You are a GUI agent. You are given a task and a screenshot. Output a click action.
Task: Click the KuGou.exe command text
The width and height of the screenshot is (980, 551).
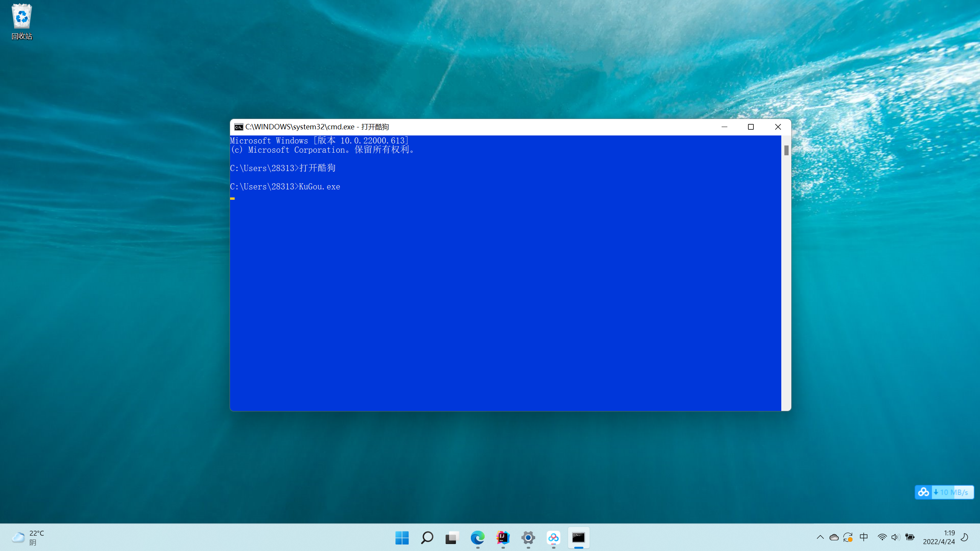click(x=319, y=187)
